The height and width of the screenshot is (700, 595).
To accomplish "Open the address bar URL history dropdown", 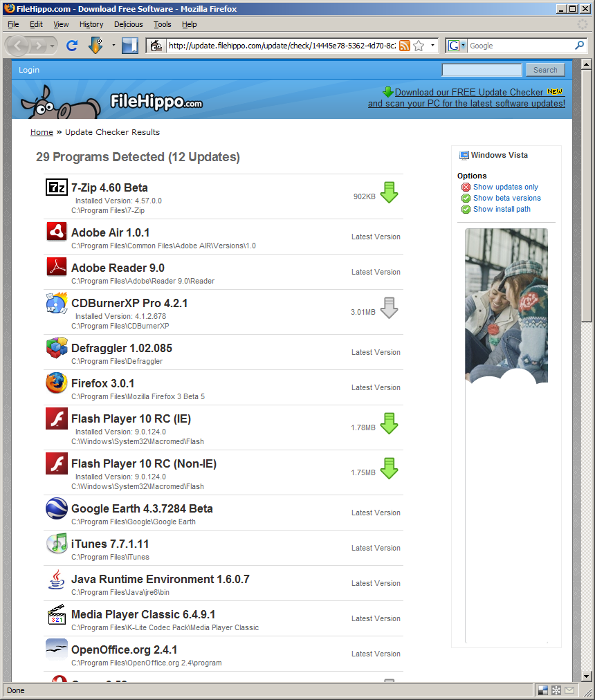I will (x=432, y=45).
